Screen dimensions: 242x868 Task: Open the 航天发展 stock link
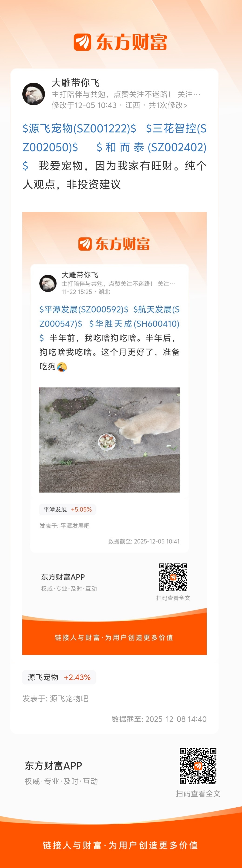(109, 316)
